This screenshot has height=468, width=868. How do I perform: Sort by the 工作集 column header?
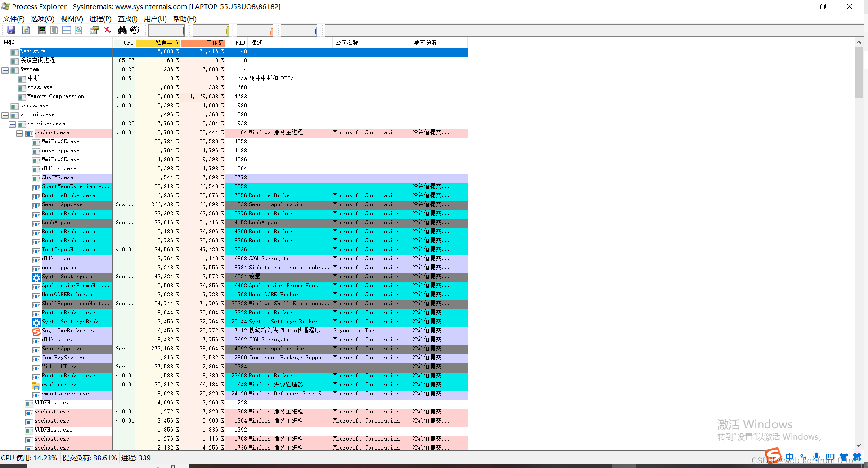pyautogui.click(x=203, y=43)
